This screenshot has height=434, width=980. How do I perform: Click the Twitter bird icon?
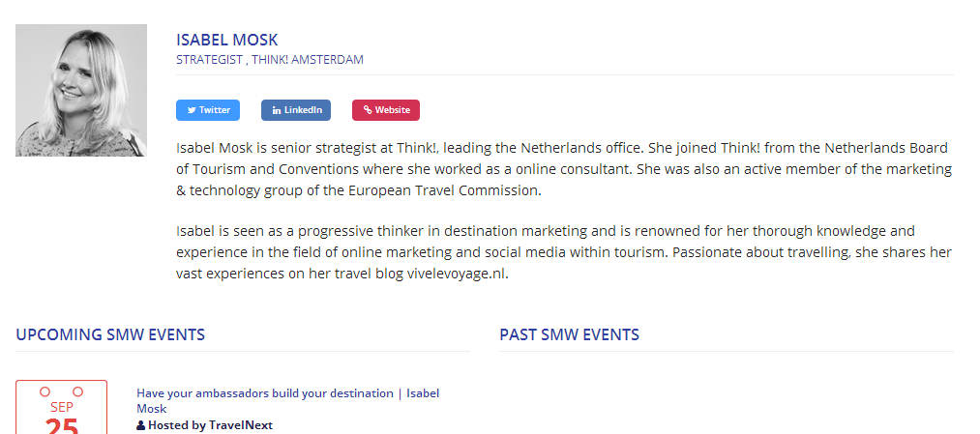point(192,110)
